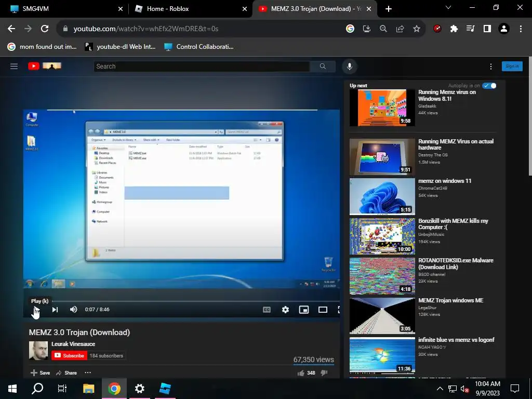
Task: Open Running Memz virus on Windows 8.1 thumbnail
Action: [x=382, y=108]
